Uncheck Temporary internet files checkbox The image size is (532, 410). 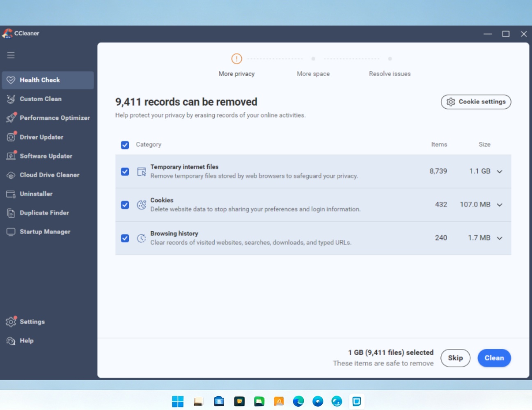[125, 171]
